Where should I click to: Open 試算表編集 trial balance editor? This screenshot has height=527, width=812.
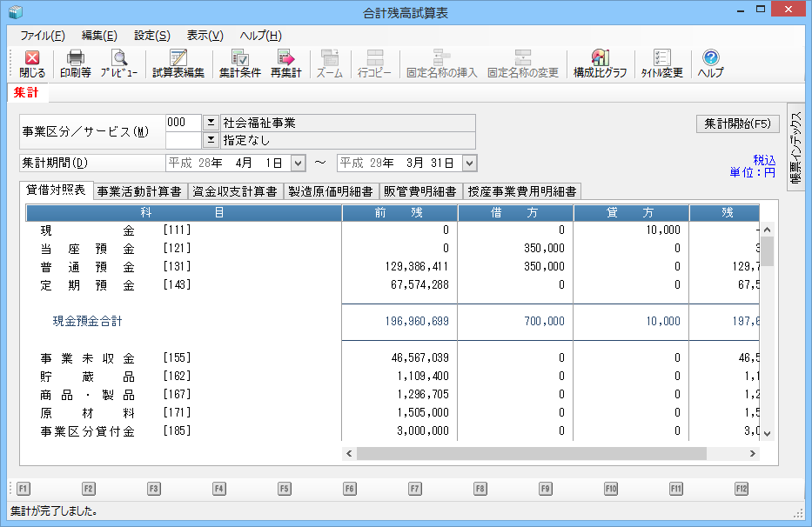pos(178,63)
